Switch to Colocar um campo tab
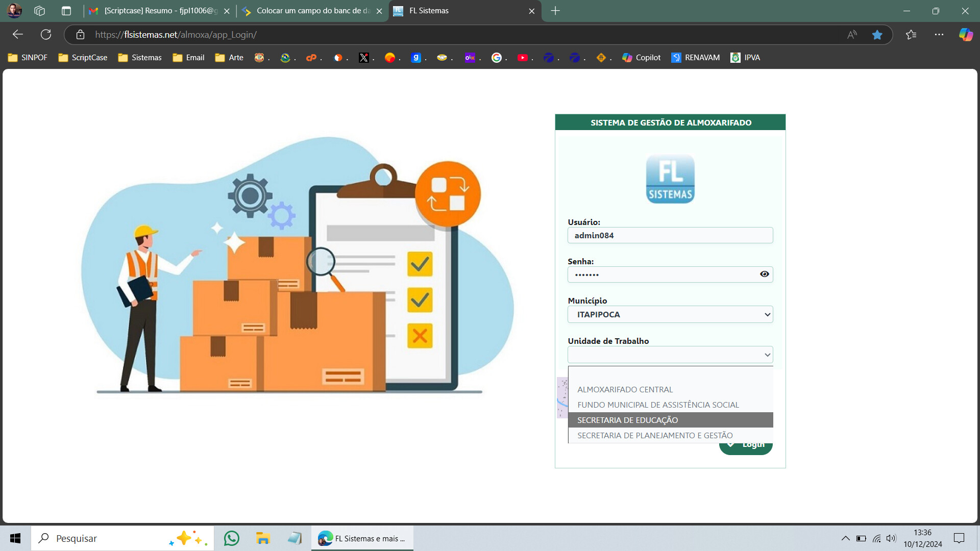980x551 pixels. point(312,11)
